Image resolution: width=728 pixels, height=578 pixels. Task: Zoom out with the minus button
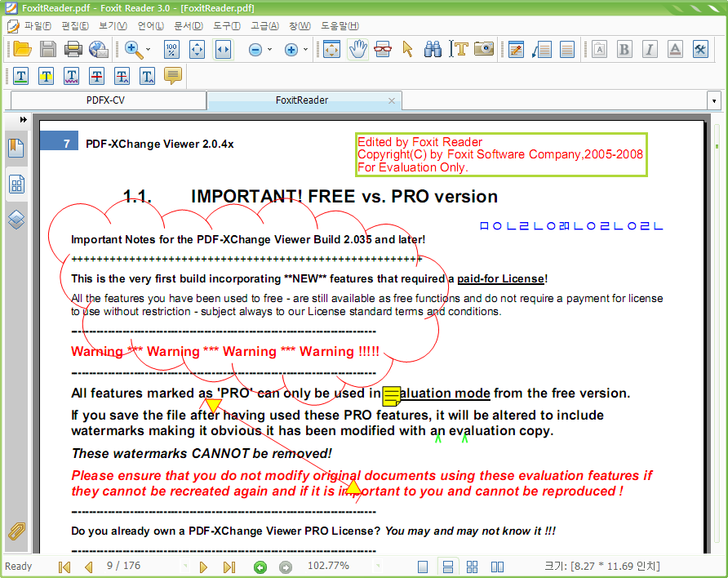point(255,50)
